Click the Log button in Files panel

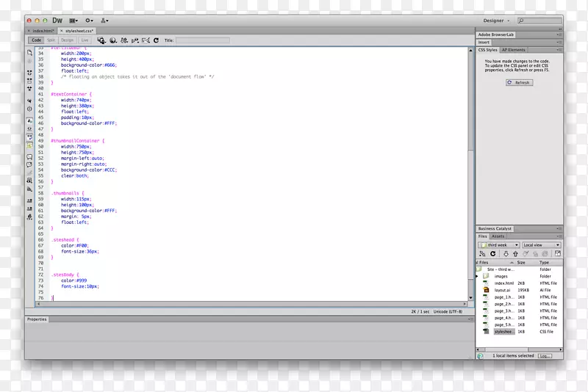(545, 356)
